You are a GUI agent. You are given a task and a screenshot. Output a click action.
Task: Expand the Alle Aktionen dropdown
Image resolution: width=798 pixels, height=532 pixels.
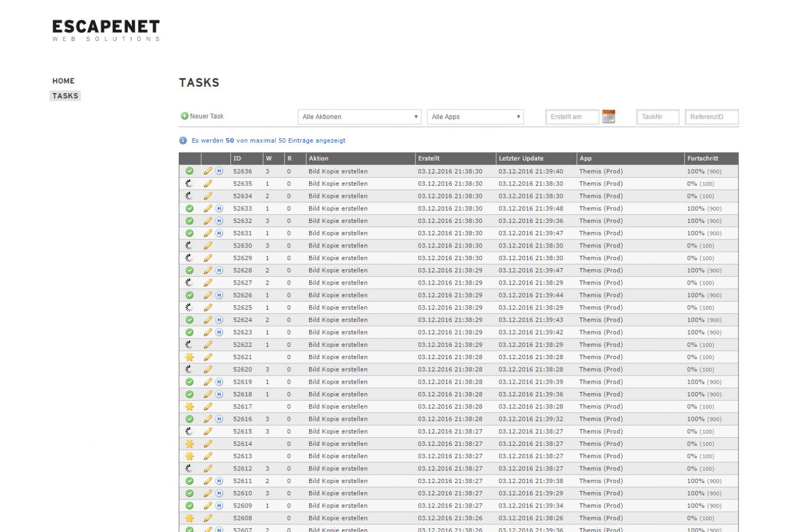(360, 117)
